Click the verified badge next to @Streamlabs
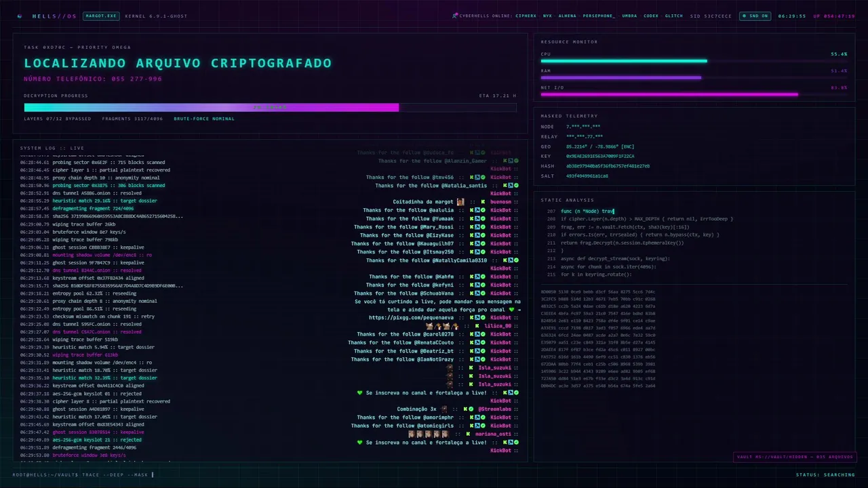This screenshot has height=488, width=868. click(471, 409)
